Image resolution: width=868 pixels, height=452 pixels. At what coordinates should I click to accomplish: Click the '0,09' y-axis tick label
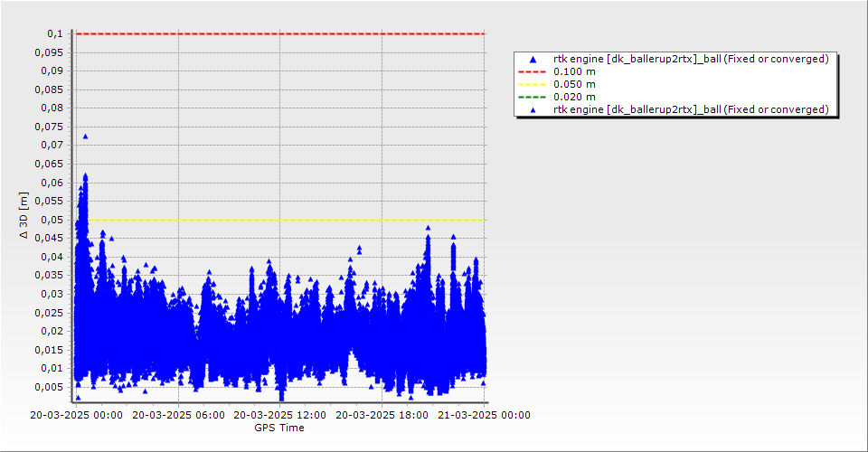coord(52,71)
